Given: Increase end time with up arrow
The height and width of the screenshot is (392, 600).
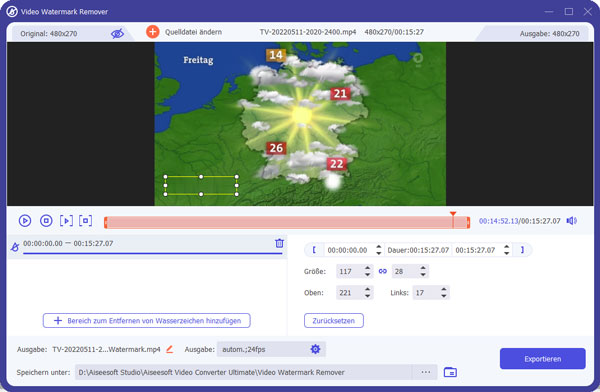Looking at the screenshot, I should [507, 247].
